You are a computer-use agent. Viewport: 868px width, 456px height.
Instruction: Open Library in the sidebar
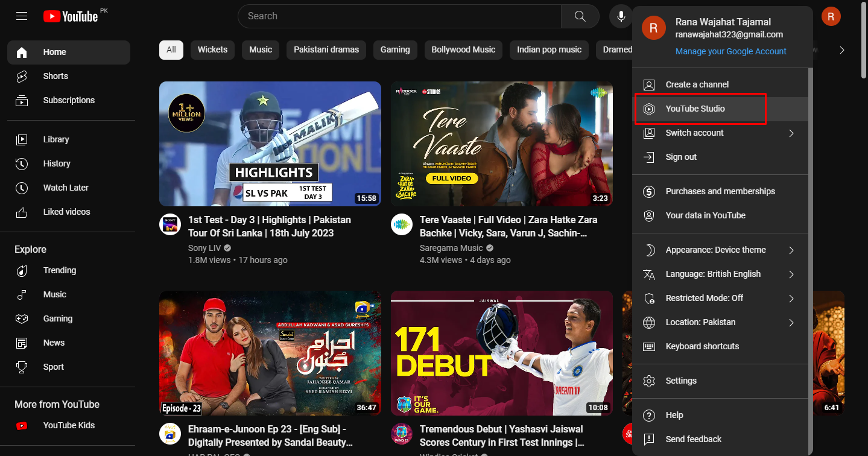pyautogui.click(x=69, y=140)
